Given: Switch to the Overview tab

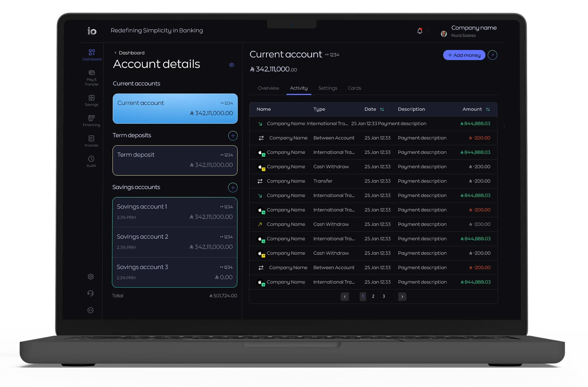Looking at the screenshot, I should 268,88.
